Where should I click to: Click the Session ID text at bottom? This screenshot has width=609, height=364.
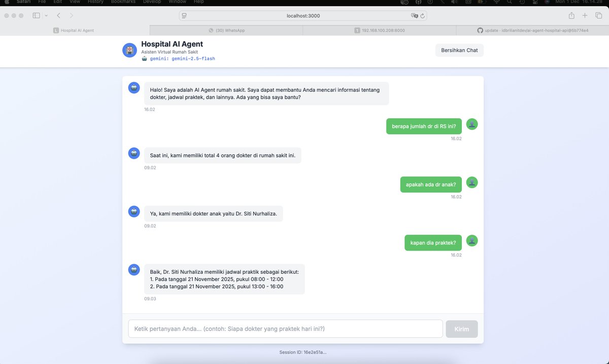point(303,352)
